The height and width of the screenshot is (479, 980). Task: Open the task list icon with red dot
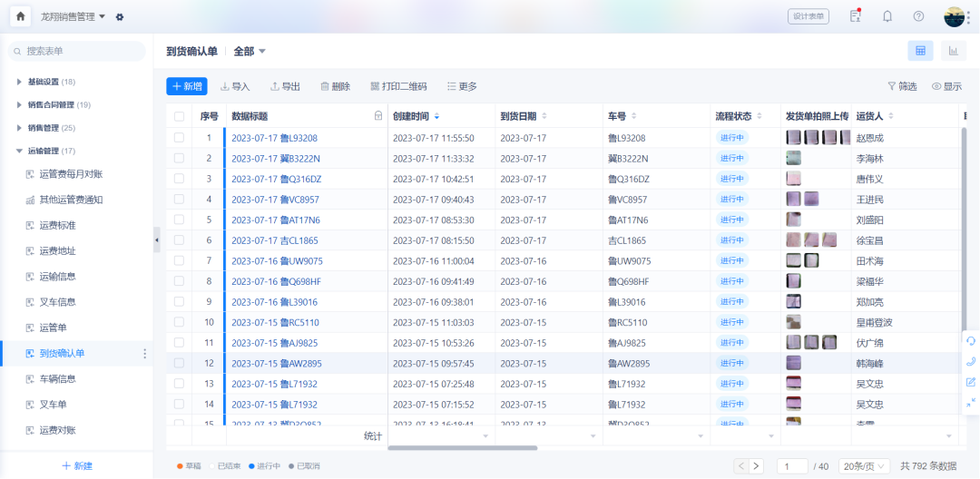pyautogui.click(x=855, y=16)
